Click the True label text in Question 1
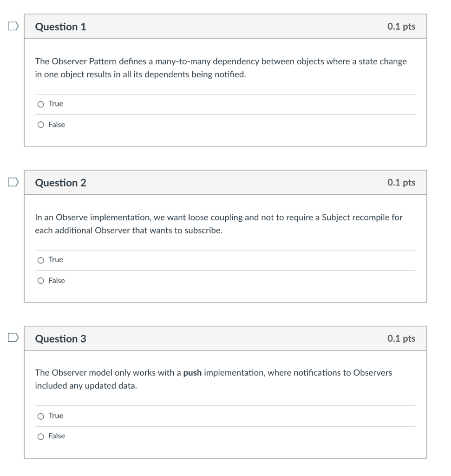Image resolution: width=451 pixels, height=476 pixels. pos(56,104)
